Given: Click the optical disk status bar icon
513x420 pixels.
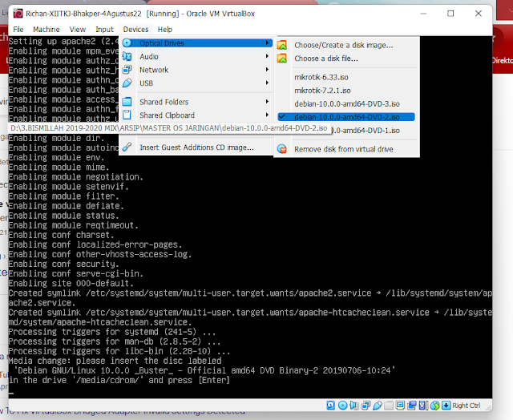Looking at the screenshot, I should click(x=342, y=406).
